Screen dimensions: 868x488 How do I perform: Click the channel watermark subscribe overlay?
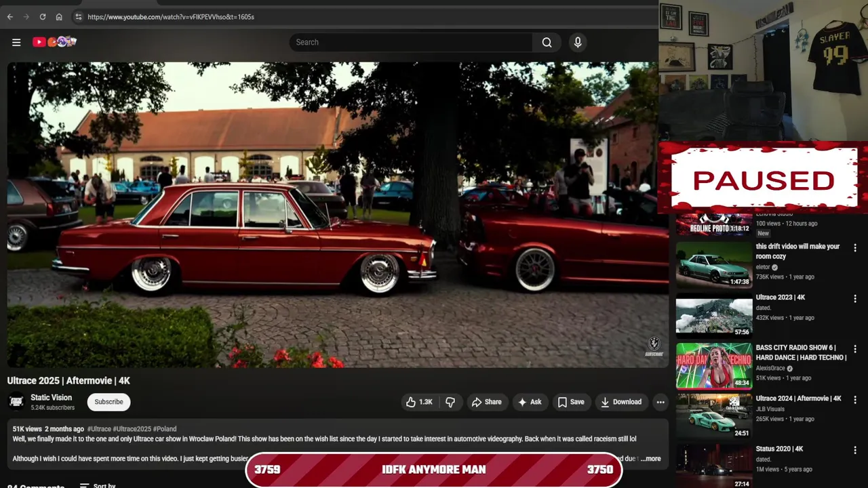coord(654,346)
